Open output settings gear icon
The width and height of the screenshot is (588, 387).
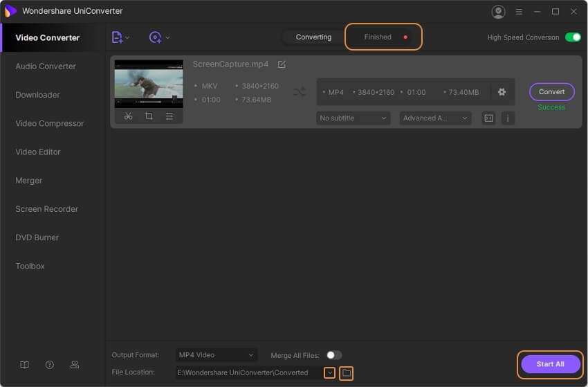(x=502, y=92)
